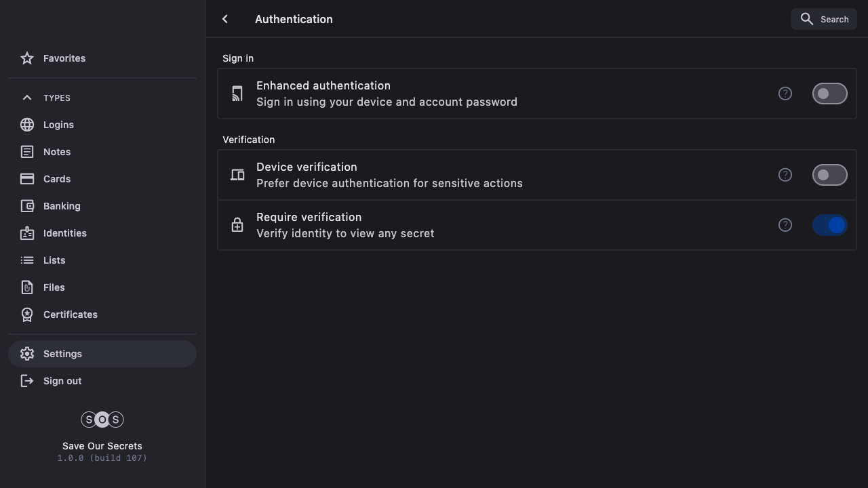Click the SOS logo in the sidebar
The height and width of the screenshot is (488, 868).
tap(102, 420)
